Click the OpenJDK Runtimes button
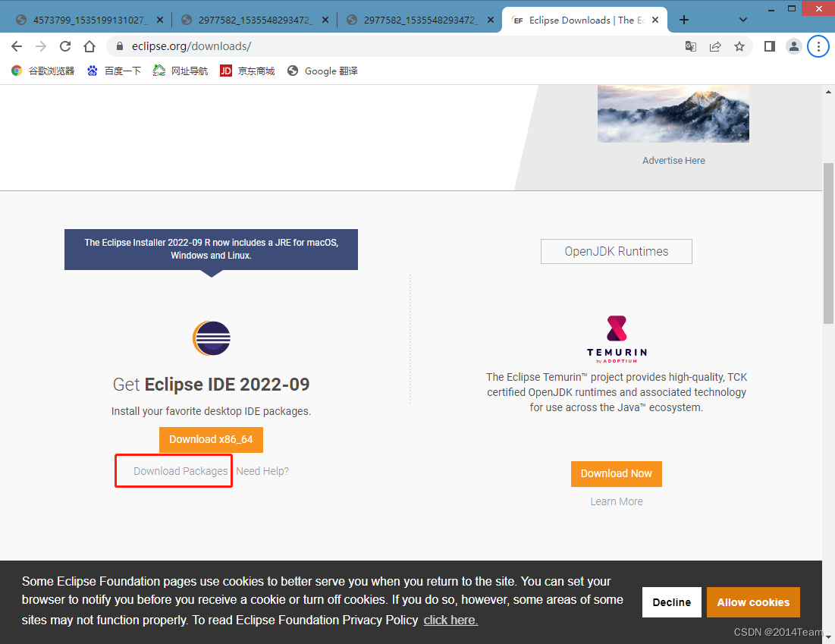Screen dimensions: 835x644 [616, 252]
